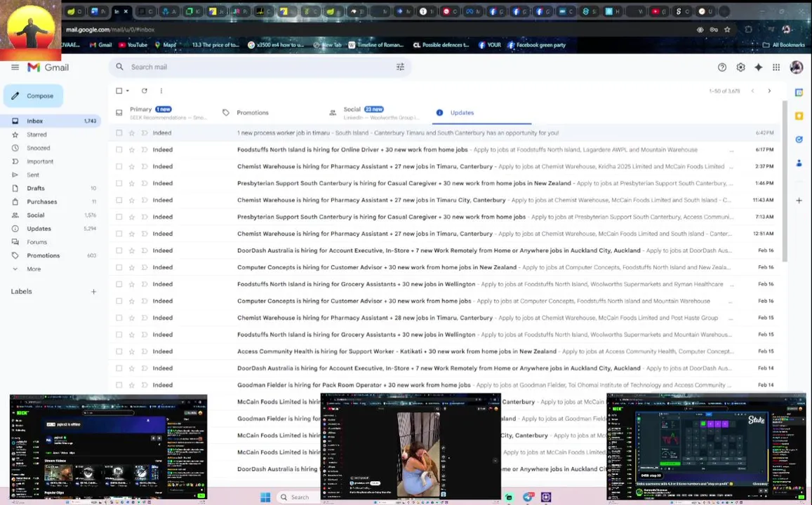Open Facebook green party bookmark

pyautogui.click(x=536, y=45)
